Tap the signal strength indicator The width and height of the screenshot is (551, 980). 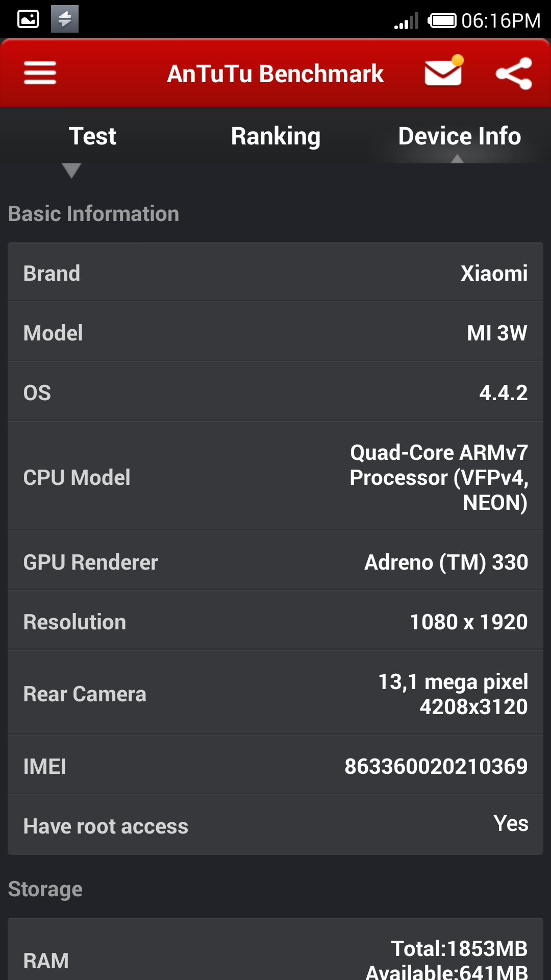pos(406,21)
